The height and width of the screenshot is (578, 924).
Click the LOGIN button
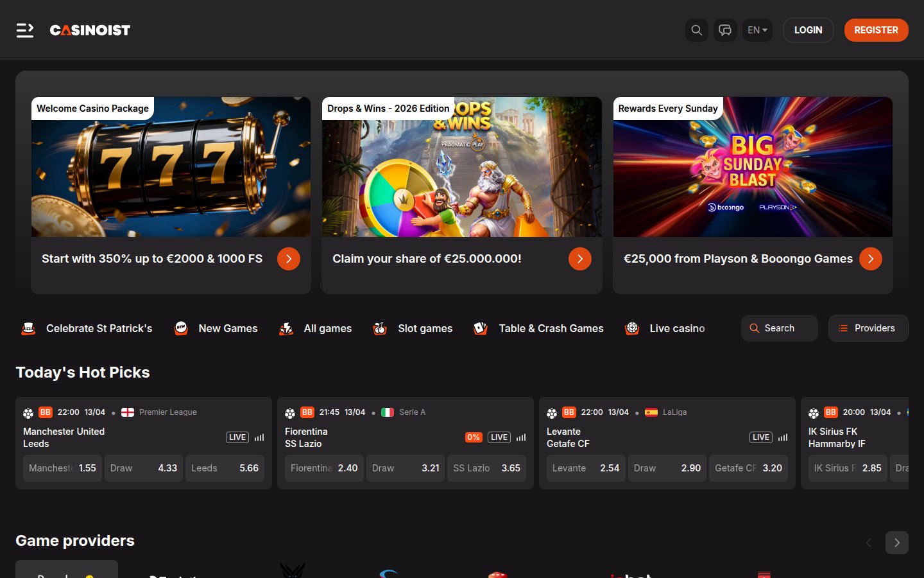click(x=808, y=30)
